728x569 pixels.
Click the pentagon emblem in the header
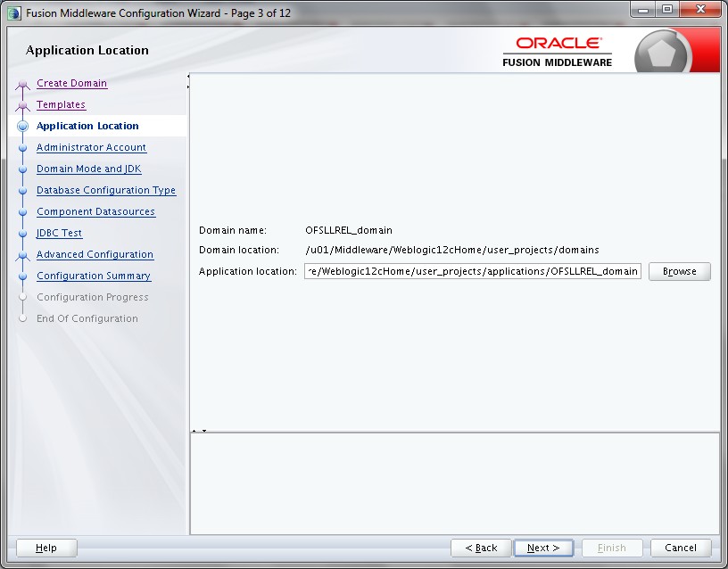[x=661, y=53]
